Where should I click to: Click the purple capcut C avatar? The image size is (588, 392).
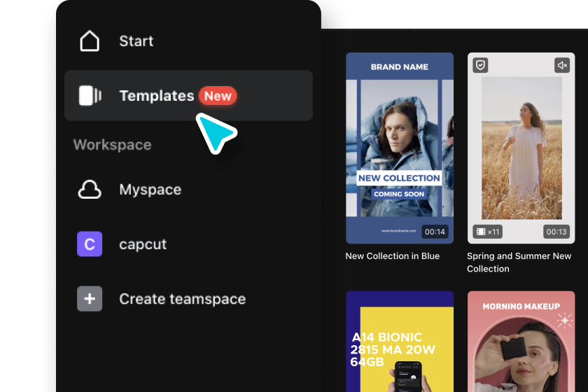click(90, 244)
